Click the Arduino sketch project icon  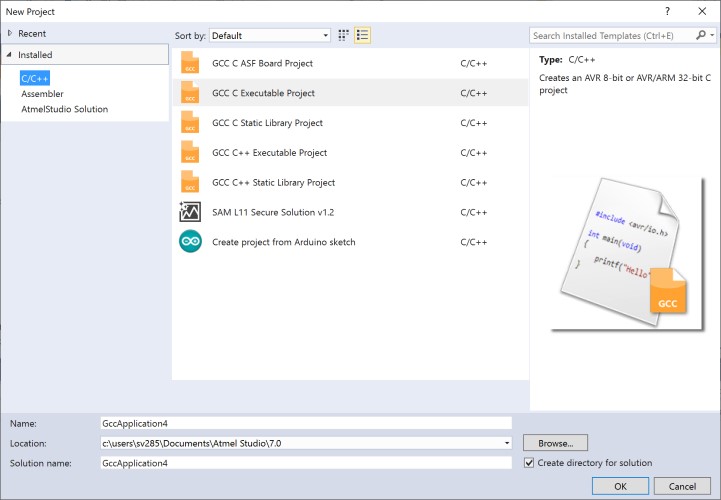pos(190,241)
